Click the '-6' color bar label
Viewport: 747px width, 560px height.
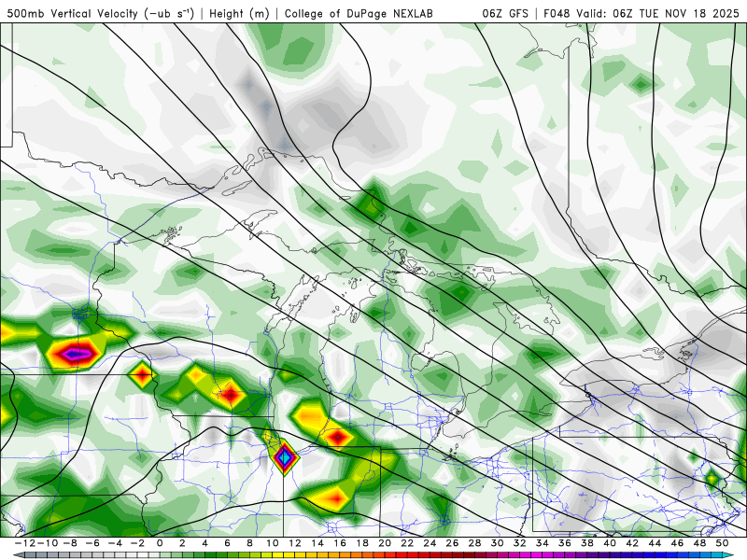94,543
